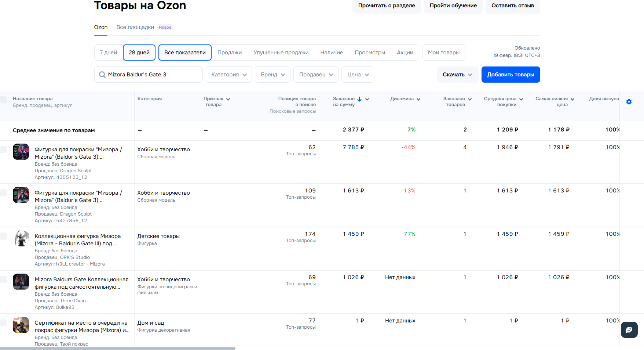Switch to Все площадки tab
The width and height of the screenshot is (644, 350).
click(135, 27)
